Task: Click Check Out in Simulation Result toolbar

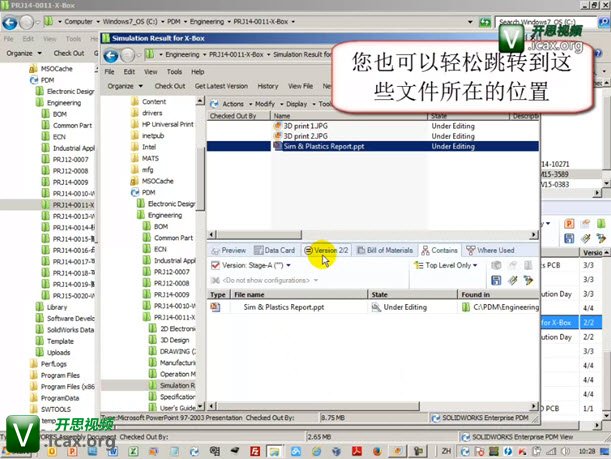Action: [x=170, y=86]
